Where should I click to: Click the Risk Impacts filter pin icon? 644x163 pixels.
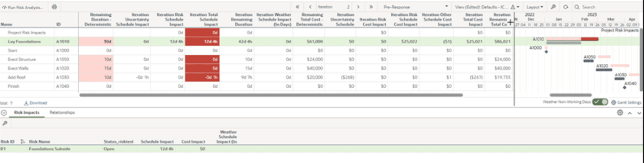point(5,123)
